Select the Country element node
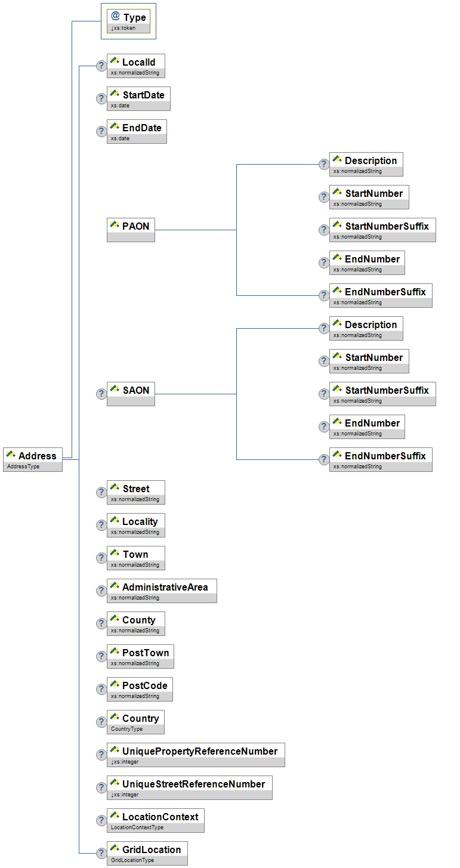This screenshot has width=460, height=868. click(x=135, y=722)
